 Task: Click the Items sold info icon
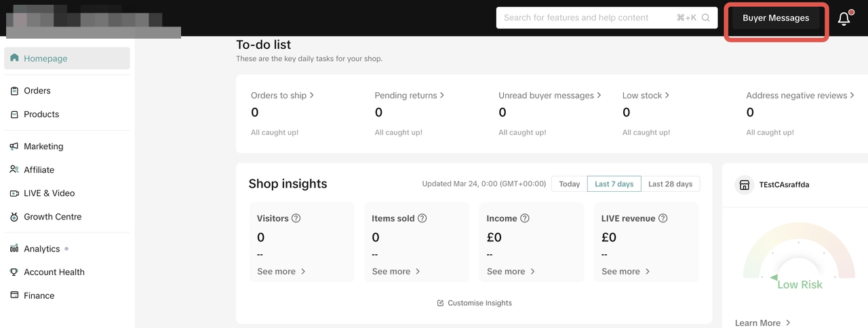pyautogui.click(x=422, y=218)
